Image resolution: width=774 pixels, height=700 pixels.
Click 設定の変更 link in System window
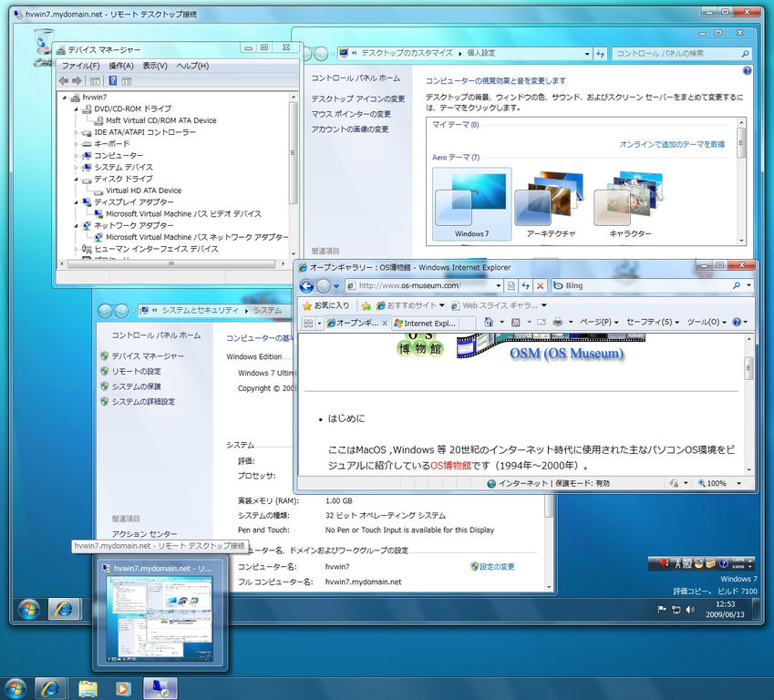(x=497, y=567)
